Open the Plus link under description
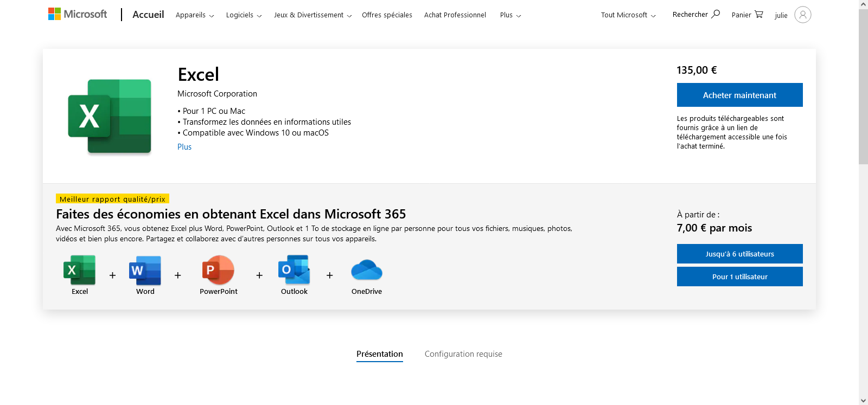This screenshot has width=868, height=405. click(x=184, y=147)
